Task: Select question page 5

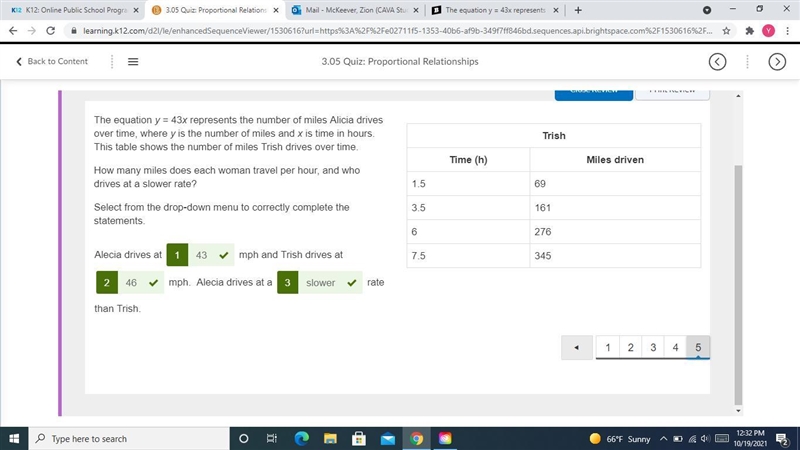Action: coord(698,347)
